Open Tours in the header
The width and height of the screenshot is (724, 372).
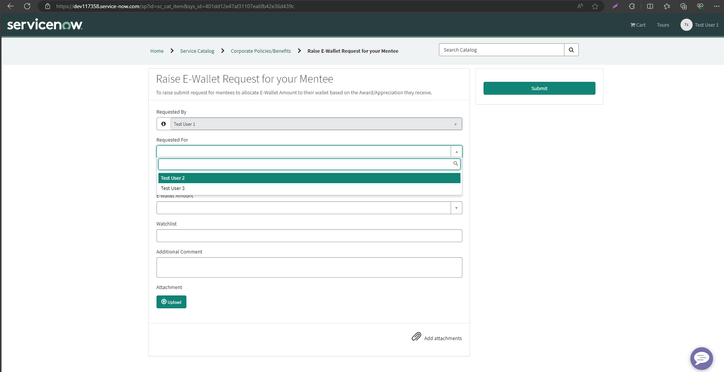coord(663,25)
